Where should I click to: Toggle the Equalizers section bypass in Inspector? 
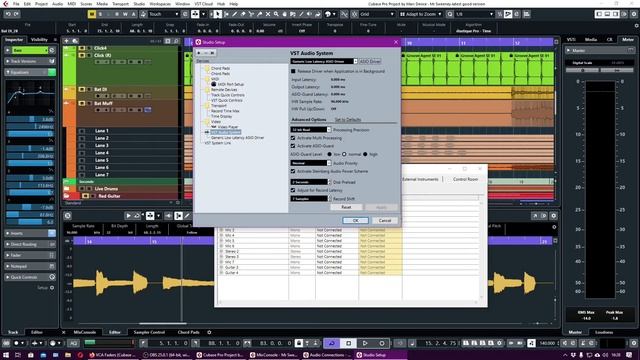(x=52, y=72)
